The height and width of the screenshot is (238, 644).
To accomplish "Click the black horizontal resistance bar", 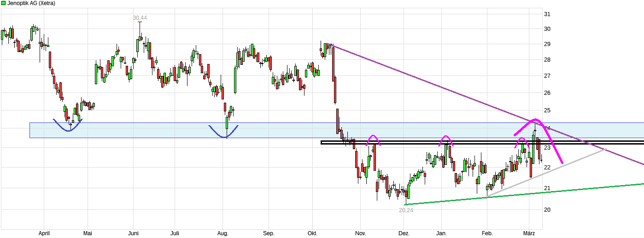I will tap(415, 142).
